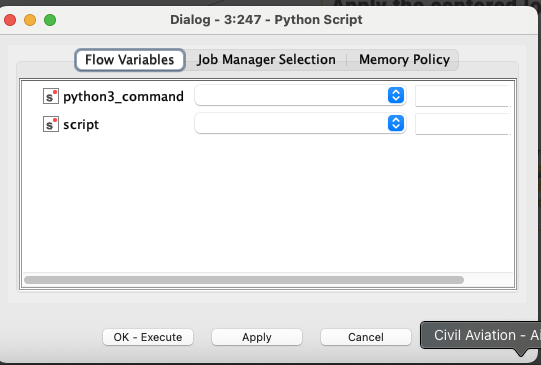
Task: Minimize the dialog with the yellow button
Action: pyautogui.click(x=30, y=20)
